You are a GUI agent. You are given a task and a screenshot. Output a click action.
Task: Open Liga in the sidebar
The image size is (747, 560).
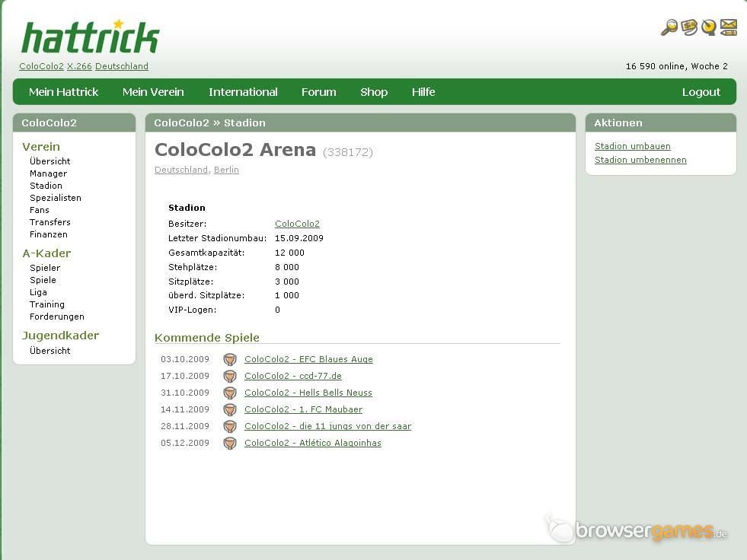[38, 292]
